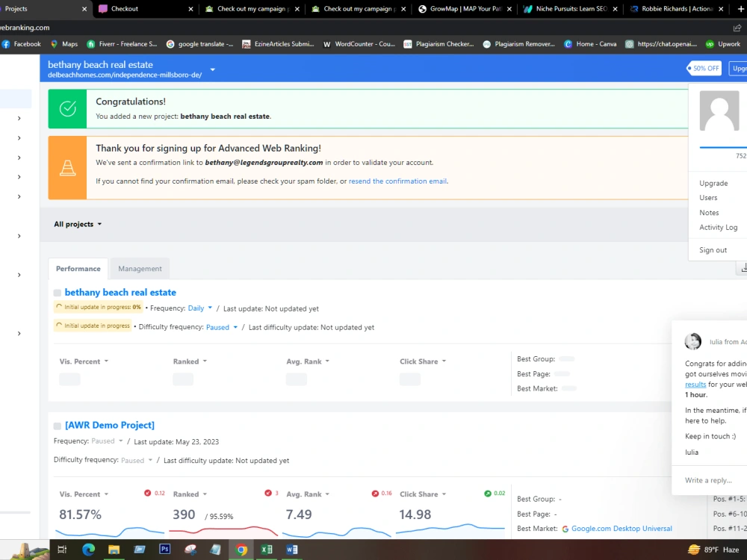
Task: Click the share page icon in address bar
Action: tap(737, 28)
